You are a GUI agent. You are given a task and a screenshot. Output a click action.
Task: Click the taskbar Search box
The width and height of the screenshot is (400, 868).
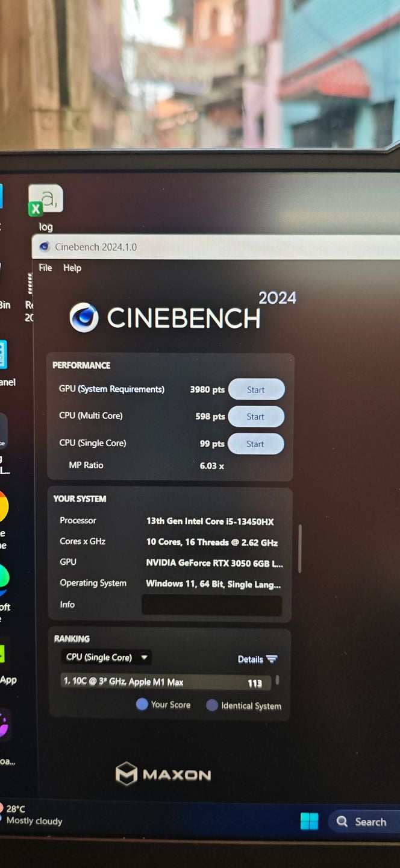pyautogui.click(x=364, y=822)
